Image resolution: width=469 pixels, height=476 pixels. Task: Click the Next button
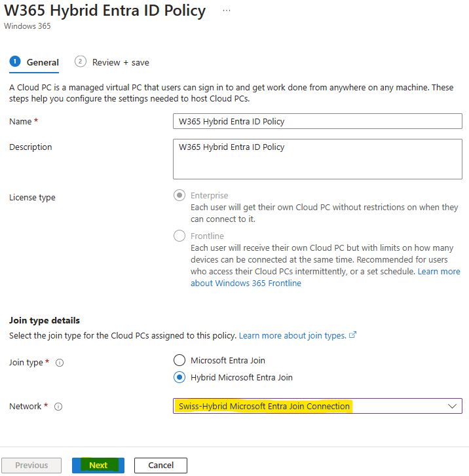tap(98, 465)
